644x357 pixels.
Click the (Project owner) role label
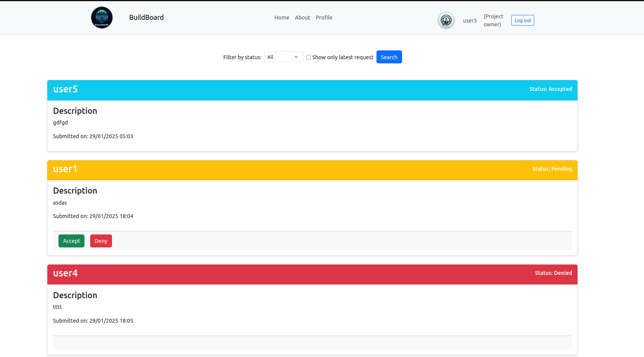point(493,20)
